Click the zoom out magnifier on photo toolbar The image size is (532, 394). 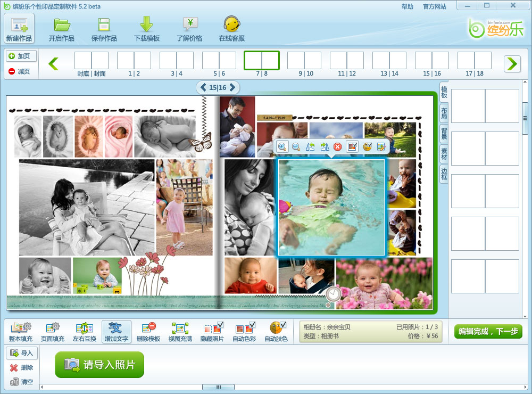coord(296,146)
